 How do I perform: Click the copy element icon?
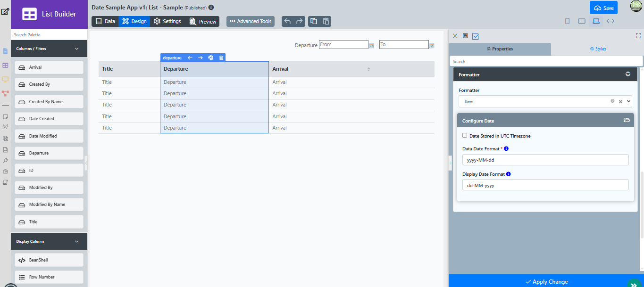314,21
